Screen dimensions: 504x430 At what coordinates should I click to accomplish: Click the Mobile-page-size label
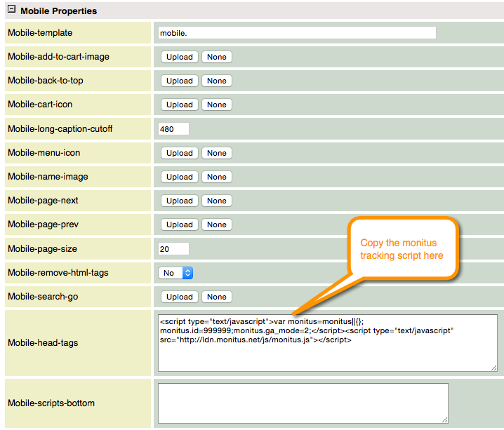pos(42,249)
